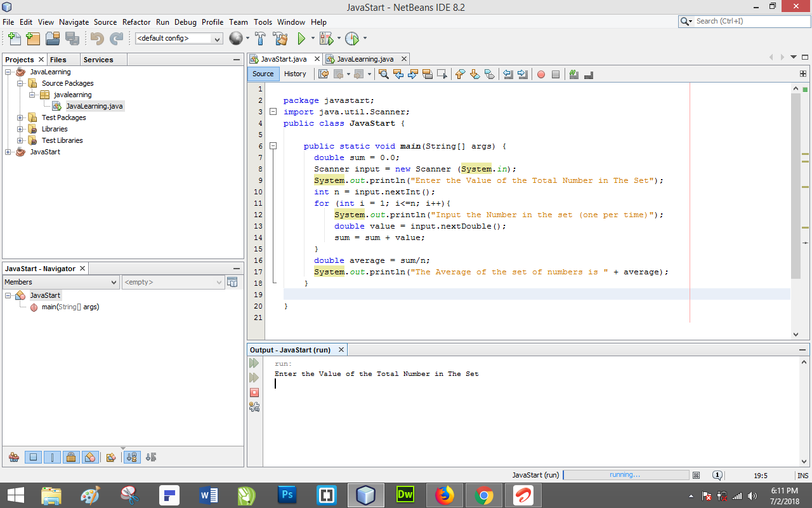This screenshot has width=812, height=508.
Task: Click the Open Project toolbar icon
Action: point(53,39)
